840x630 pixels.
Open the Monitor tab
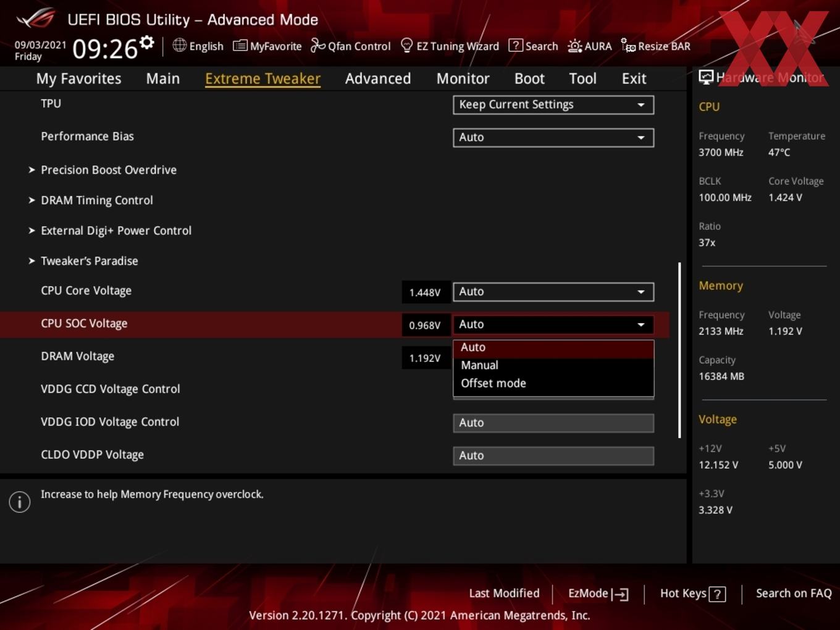[463, 78]
